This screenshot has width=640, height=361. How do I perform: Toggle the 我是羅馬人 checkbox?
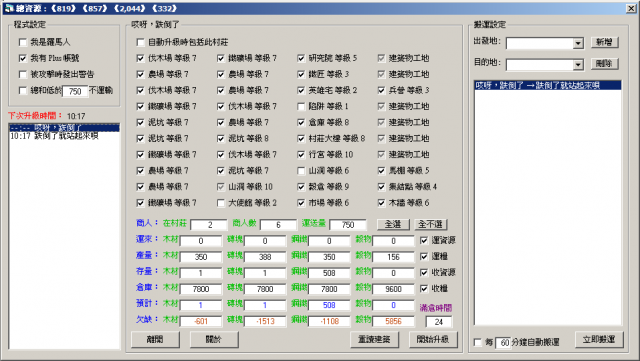tap(23, 42)
